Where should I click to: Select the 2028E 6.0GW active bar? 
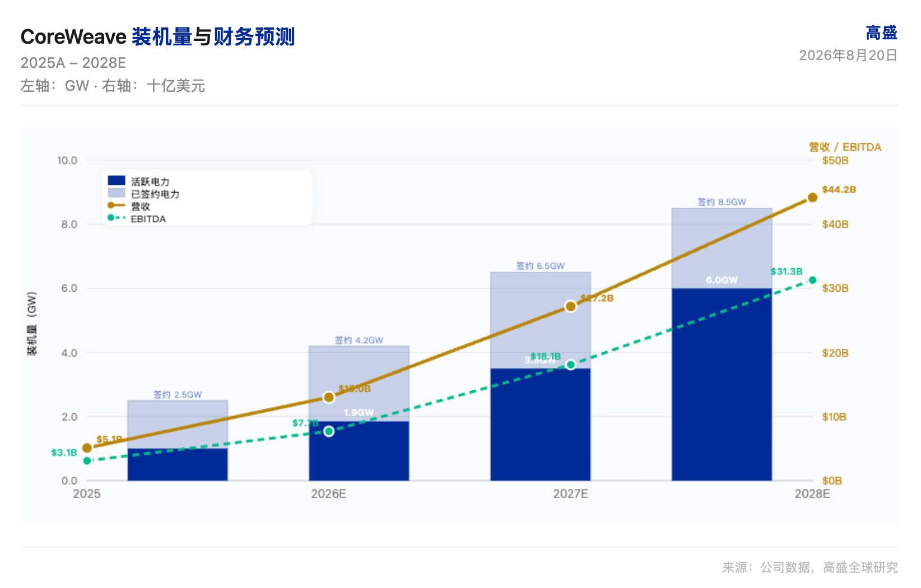coord(722,384)
